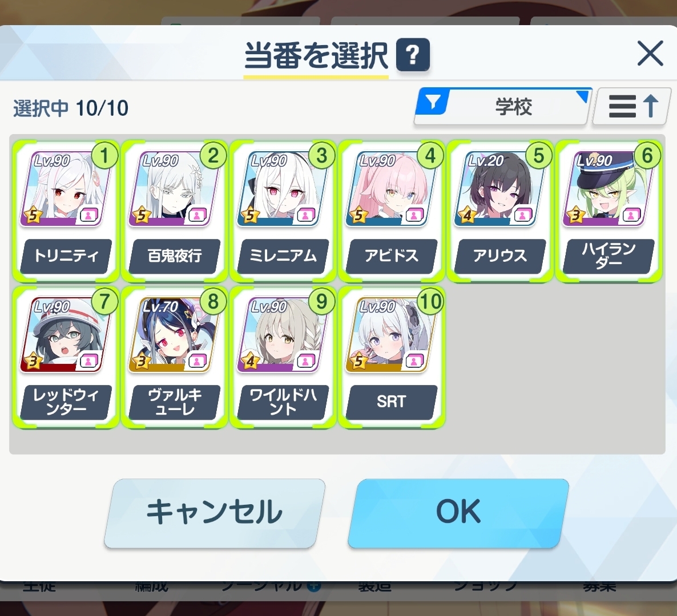Screen dimensions: 677x616
Task: Click the profile icon on レッドウィンター card
Action: pos(88,360)
